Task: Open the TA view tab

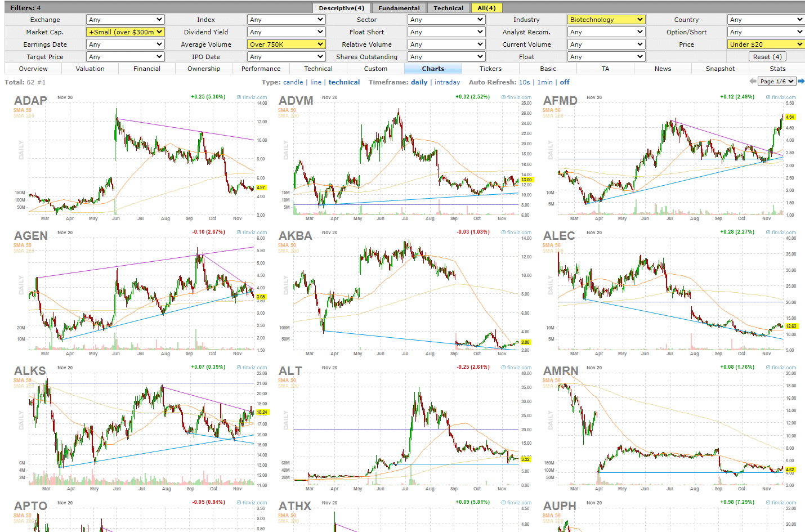Action: pos(606,69)
